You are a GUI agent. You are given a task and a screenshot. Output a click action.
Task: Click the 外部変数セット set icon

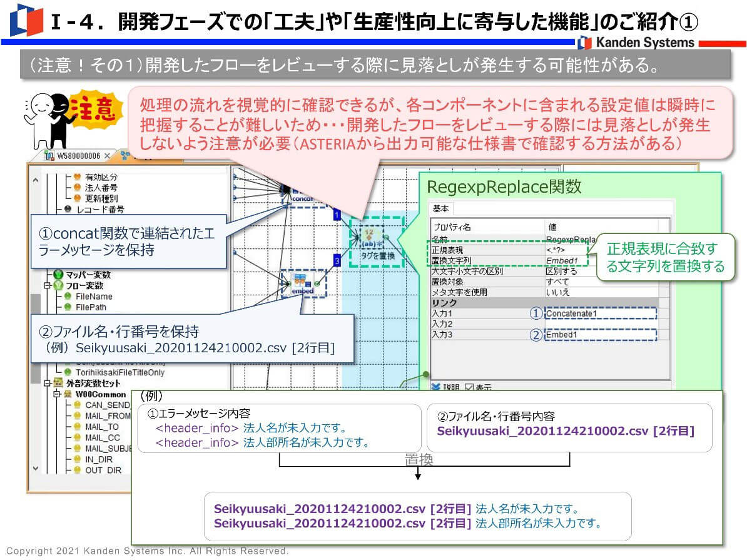[x=58, y=383]
